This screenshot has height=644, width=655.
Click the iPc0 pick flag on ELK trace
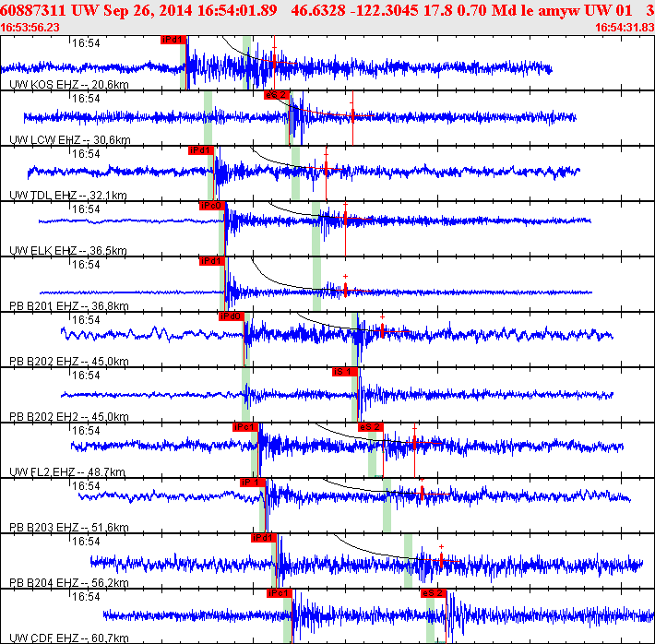click(x=212, y=206)
